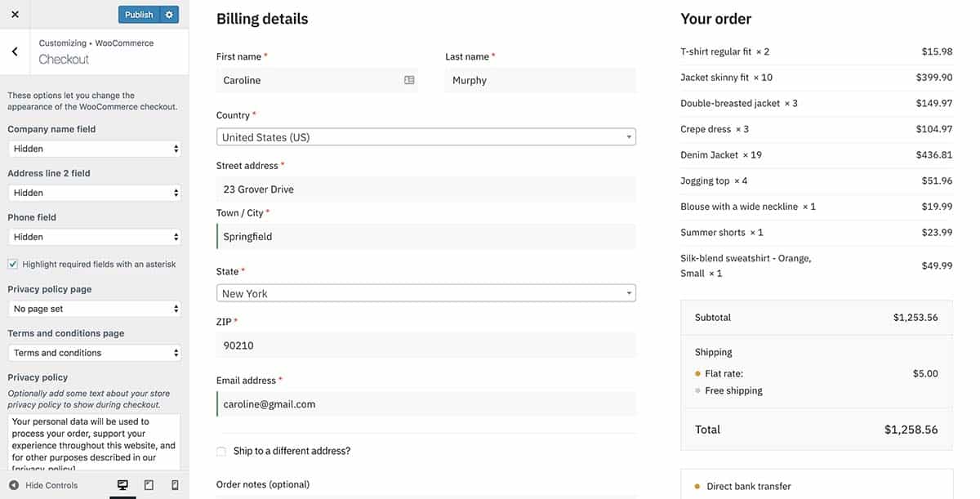Click the Crepe dress × 3 item
Viewport: 980px width, 499px height.
pos(715,129)
